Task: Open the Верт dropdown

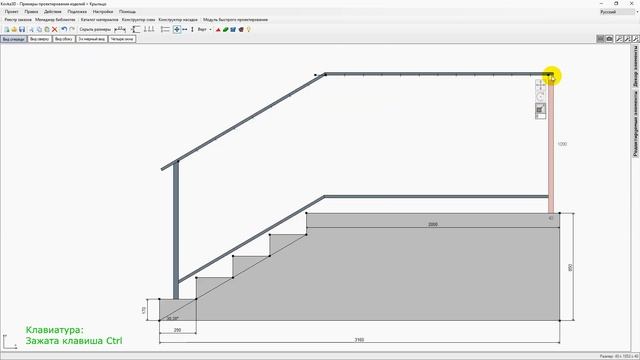Action: click(204, 29)
